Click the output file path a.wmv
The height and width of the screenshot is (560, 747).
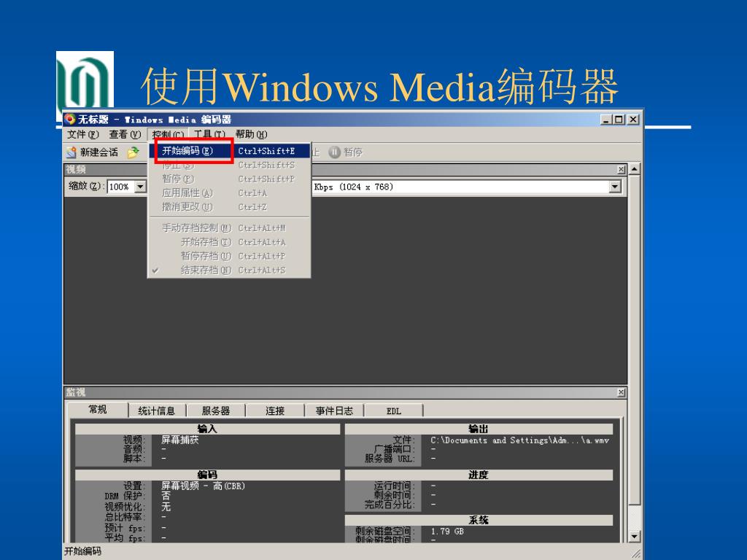point(519,440)
